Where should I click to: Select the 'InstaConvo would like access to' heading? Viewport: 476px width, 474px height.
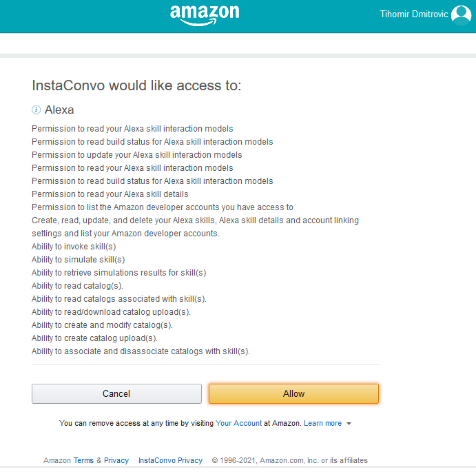(x=136, y=85)
